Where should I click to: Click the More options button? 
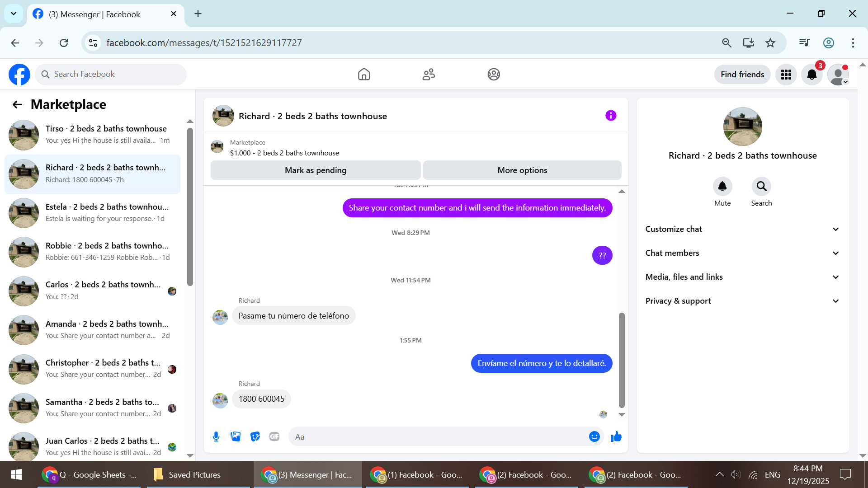[x=522, y=170]
